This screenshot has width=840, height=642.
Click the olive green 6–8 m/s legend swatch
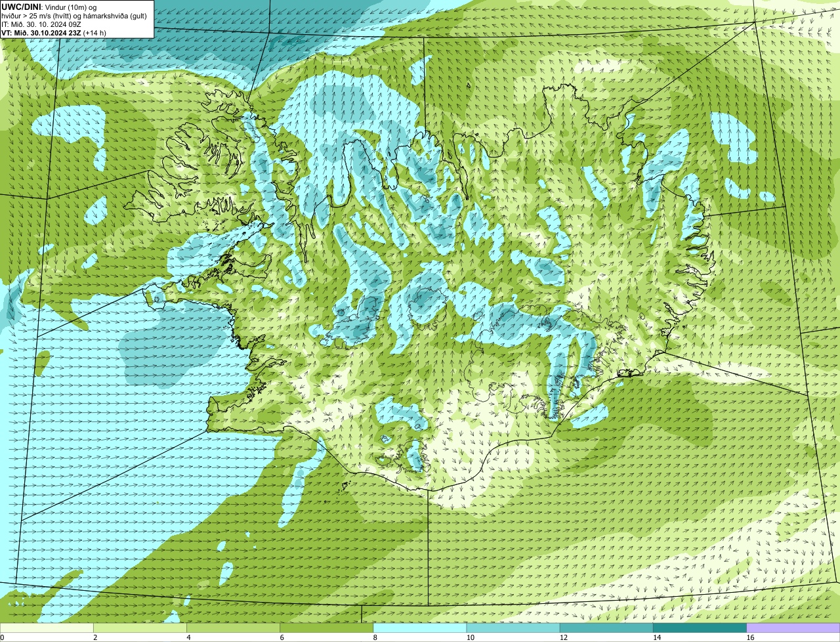[326, 628]
